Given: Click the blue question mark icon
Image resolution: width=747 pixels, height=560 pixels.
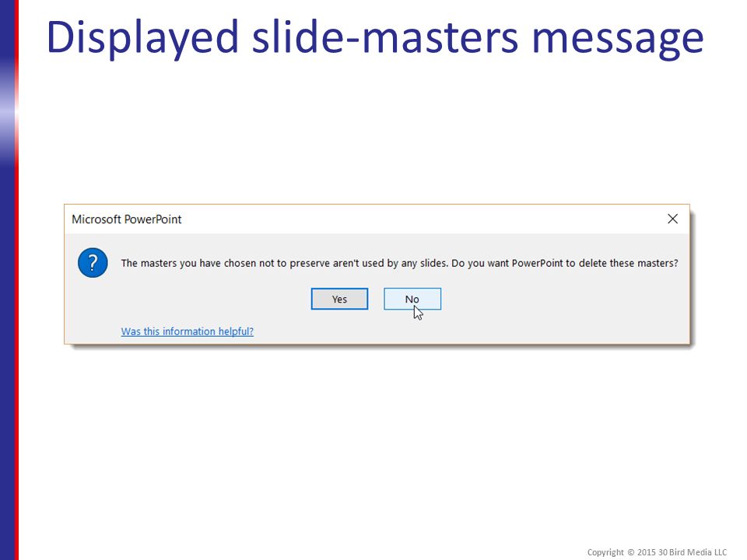Looking at the screenshot, I should (93, 262).
